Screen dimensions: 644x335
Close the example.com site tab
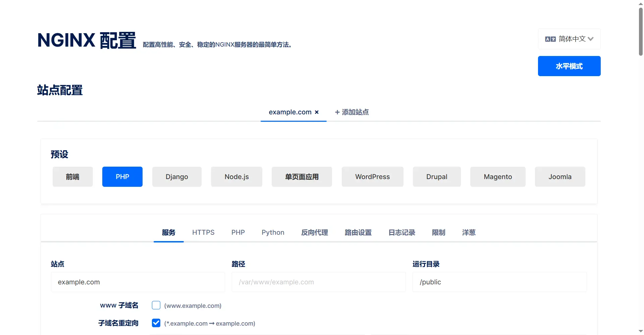pyautogui.click(x=317, y=112)
